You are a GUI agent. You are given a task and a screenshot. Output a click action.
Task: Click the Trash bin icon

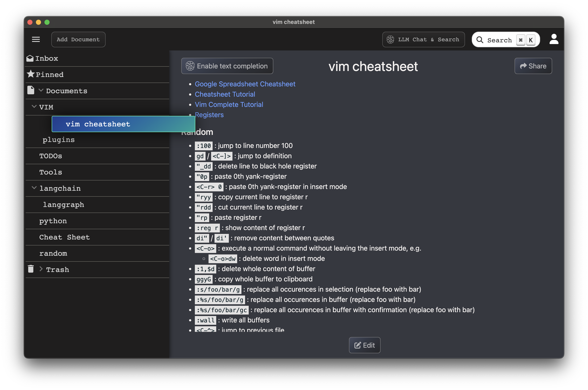point(31,269)
